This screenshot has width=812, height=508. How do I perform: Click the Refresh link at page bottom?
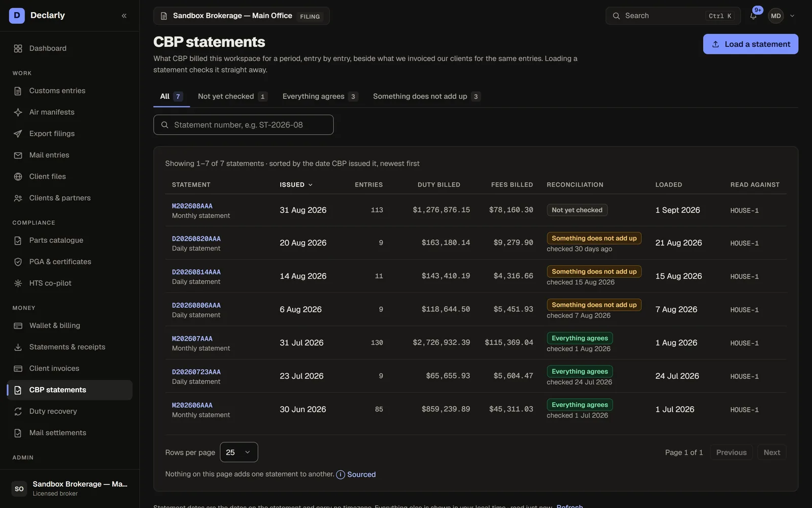coord(569,506)
